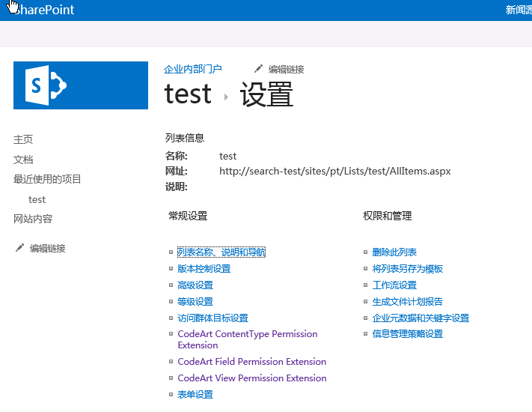The height and width of the screenshot is (412, 532).
Task: Go to 主页 in left navigation
Action: [23, 139]
